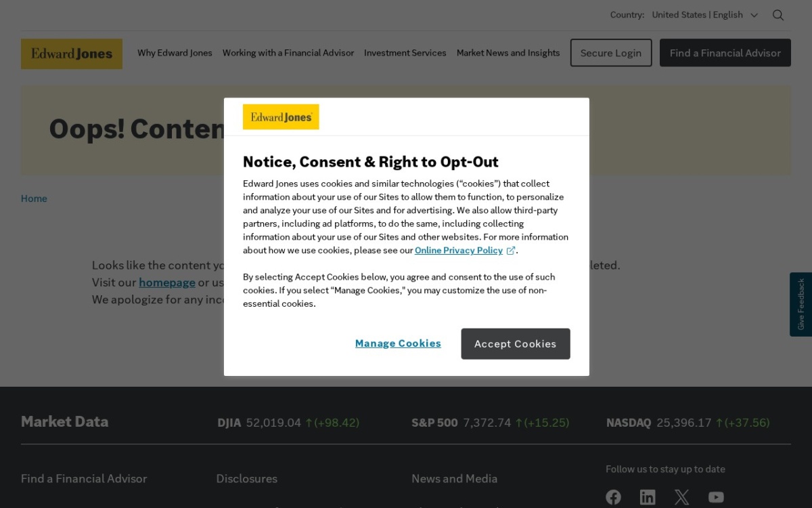The width and height of the screenshot is (812, 508).
Task: Open Working with a Financial Advisor menu
Action: tap(288, 53)
